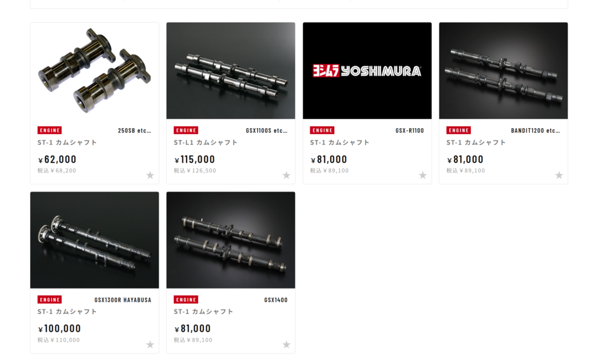Open ST-L1 カムシャフト product title link
Viewport: 595px width, 364px height.
206,143
